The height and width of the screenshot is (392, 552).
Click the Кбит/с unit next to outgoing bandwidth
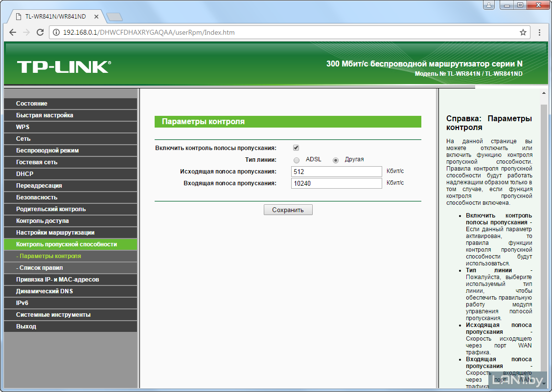coord(395,171)
